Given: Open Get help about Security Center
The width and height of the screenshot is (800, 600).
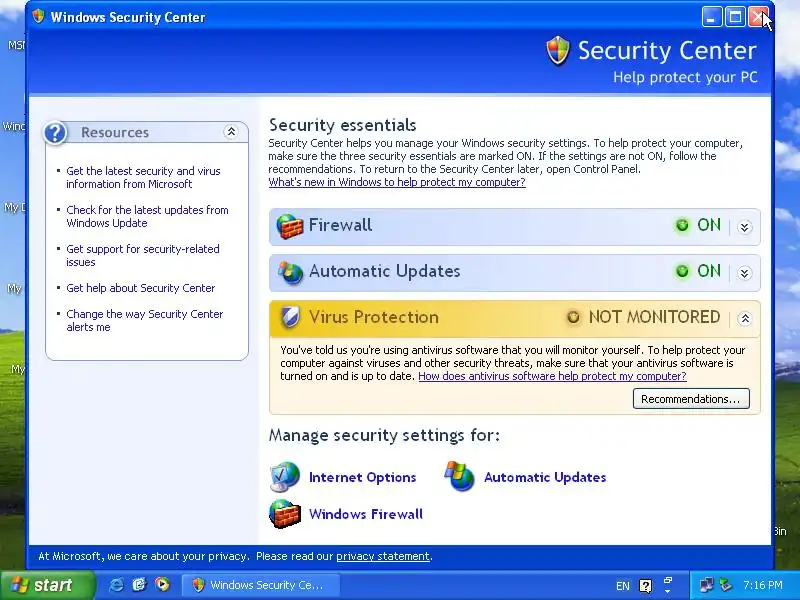Looking at the screenshot, I should [141, 288].
